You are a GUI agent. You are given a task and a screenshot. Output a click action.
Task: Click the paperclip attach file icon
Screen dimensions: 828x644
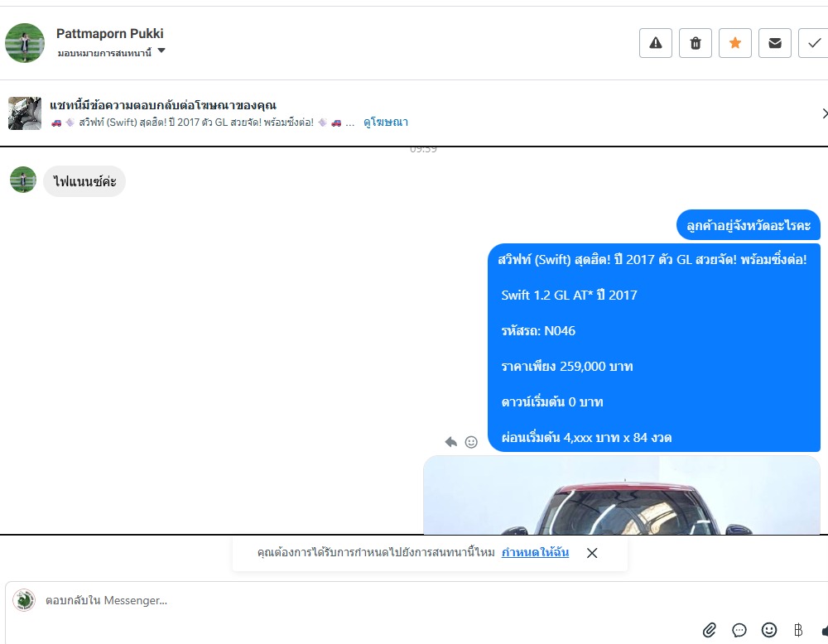tap(710, 630)
